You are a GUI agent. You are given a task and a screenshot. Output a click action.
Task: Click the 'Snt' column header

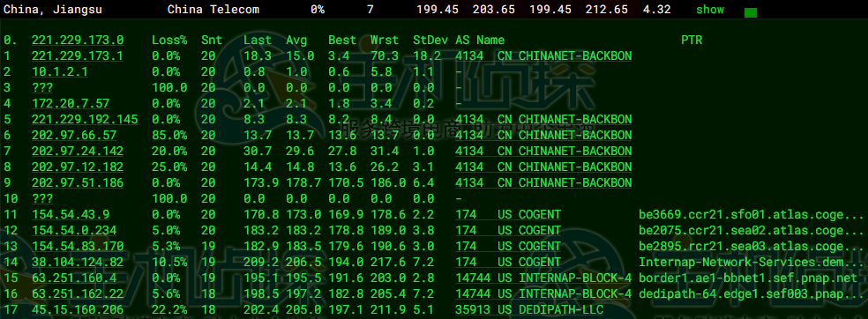tap(212, 41)
